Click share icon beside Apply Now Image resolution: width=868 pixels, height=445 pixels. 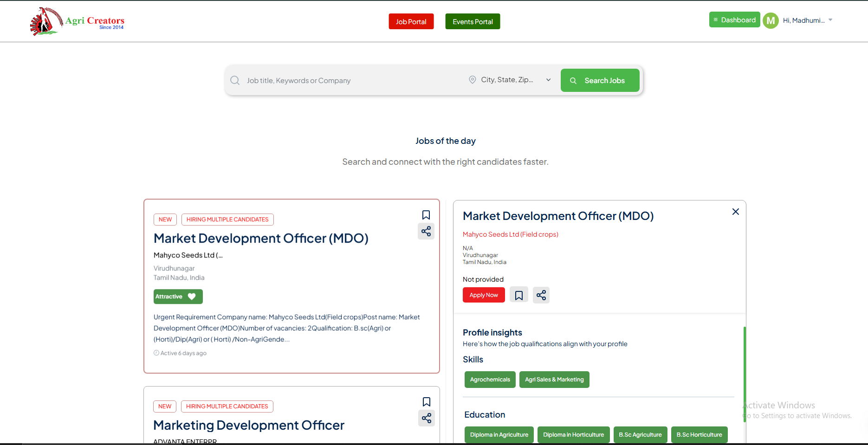[541, 295]
